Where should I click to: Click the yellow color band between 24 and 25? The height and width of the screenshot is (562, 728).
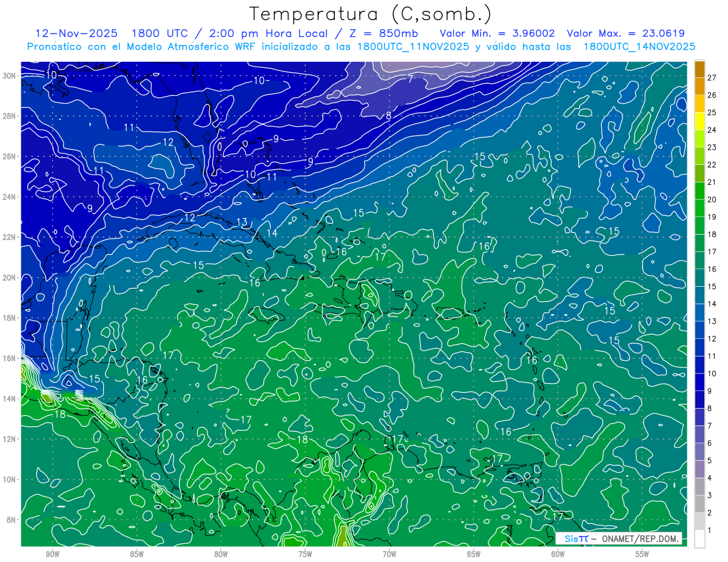[700, 121]
